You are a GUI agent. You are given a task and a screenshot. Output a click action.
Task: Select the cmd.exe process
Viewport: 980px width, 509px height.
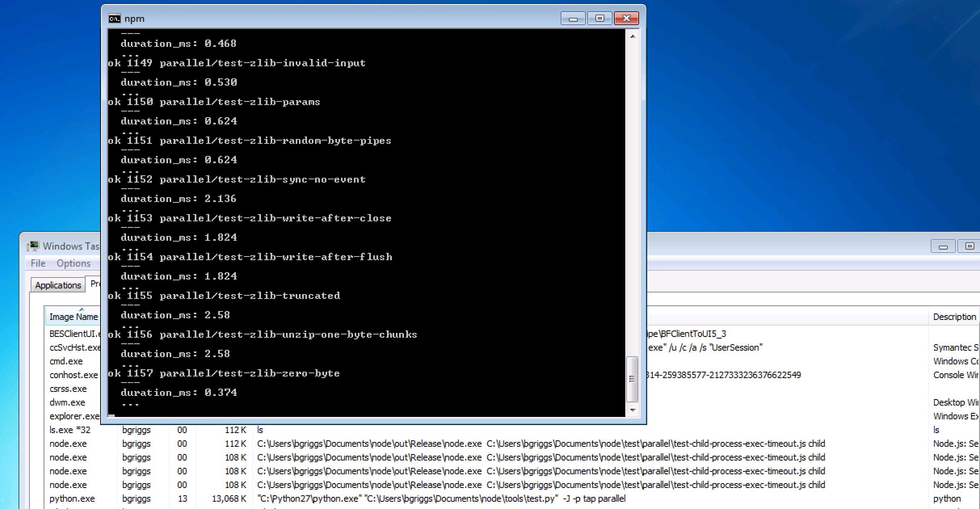coord(66,361)
